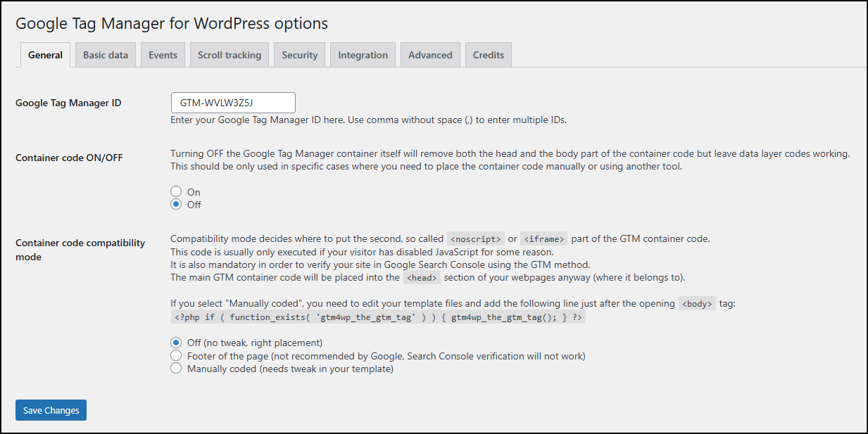Switch to the Advanced tab

tap(430, 55)
